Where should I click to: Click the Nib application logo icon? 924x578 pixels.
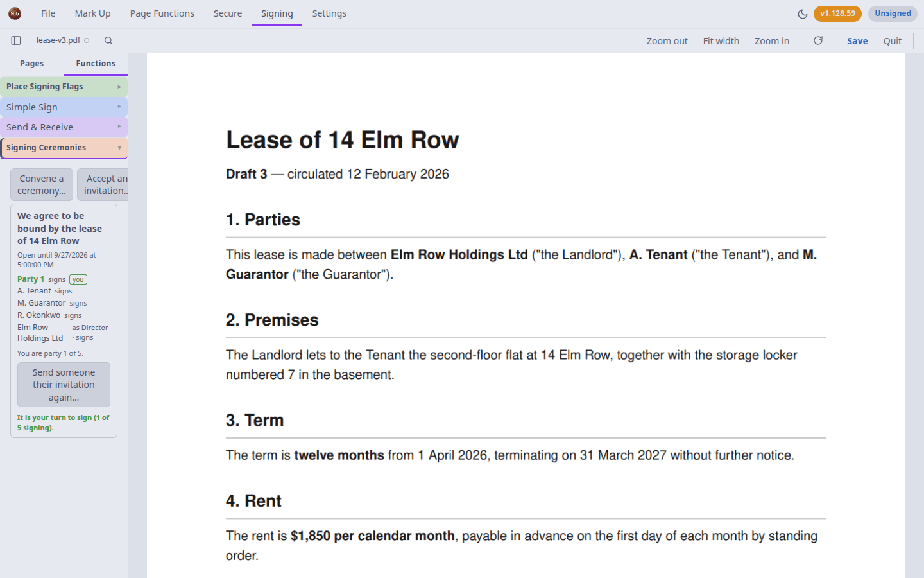coord(15,13)
